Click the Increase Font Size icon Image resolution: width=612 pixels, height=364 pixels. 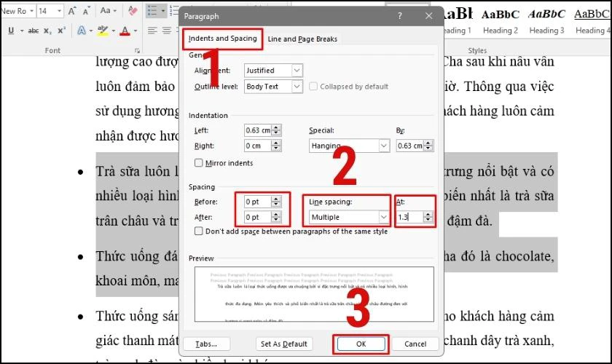tap(72, 11)
